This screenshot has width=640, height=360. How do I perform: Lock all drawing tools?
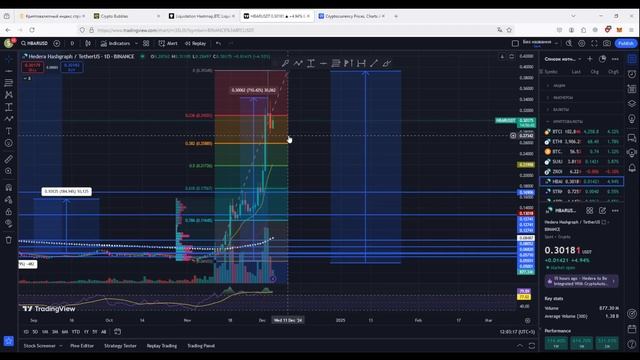pyautogui.click(x=9, y=211)
